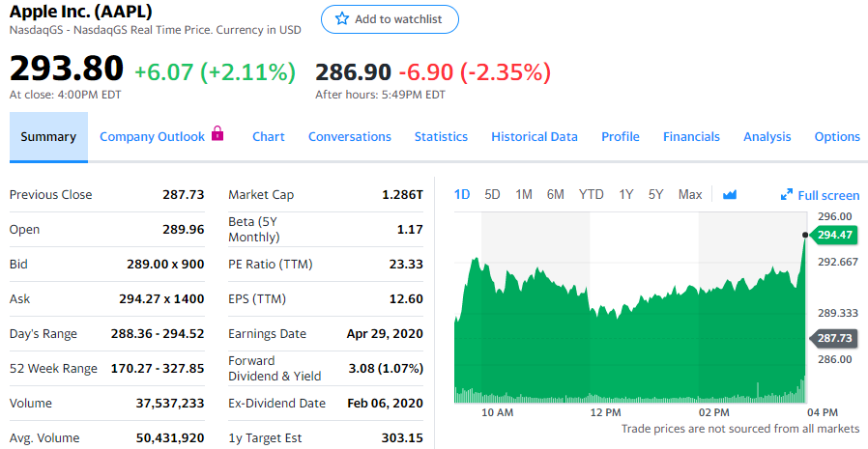
Task: Switch chart to 1M range
Action: (x=524, y=194)
